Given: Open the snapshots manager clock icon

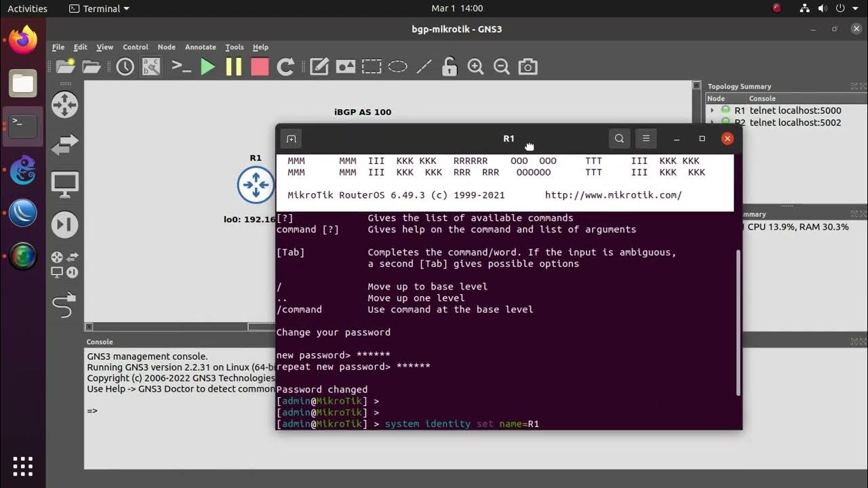Looking at the screenshot, I should click(x=125, y=66).
